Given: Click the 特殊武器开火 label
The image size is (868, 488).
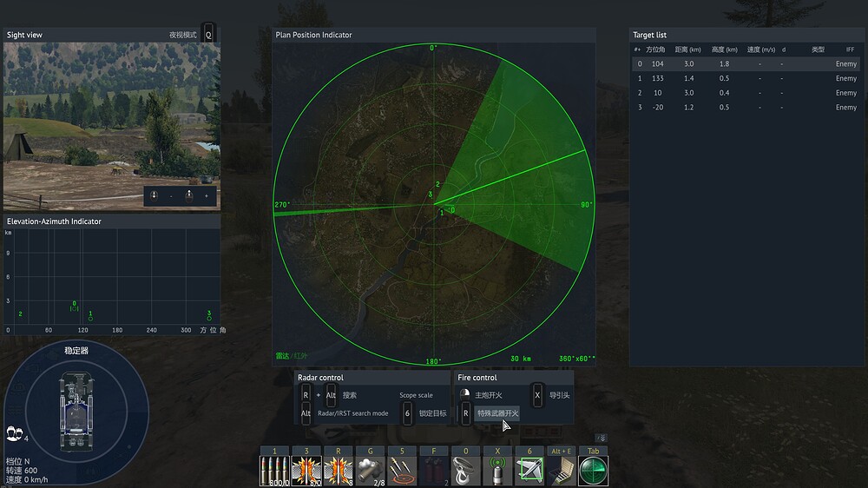Looking at the screenshot, I should (497, 413).
